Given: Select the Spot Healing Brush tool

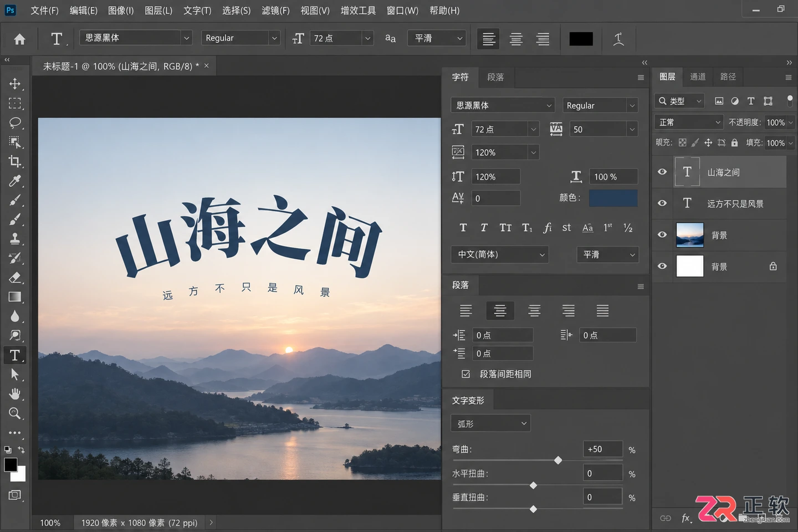Looking at the screenshot, I should pos(15,200).
